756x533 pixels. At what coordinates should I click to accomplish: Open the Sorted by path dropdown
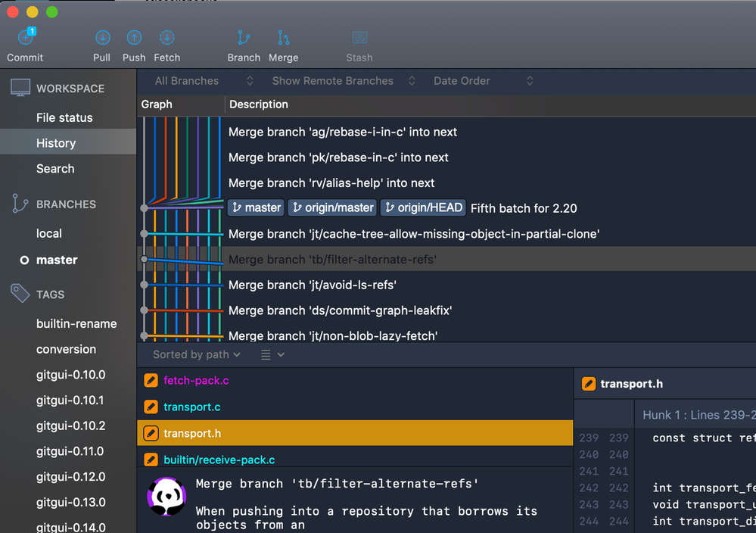(x=197, y=354)
